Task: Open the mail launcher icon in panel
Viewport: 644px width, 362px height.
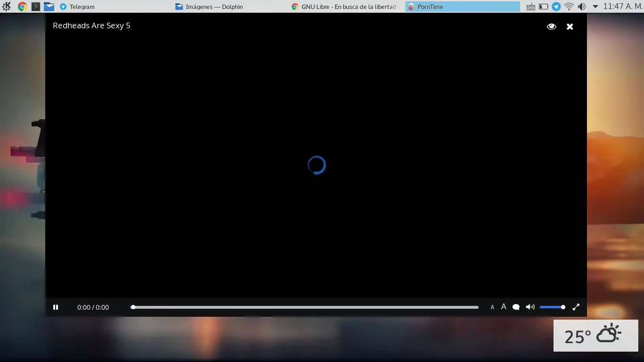Action: click(49, 7)
